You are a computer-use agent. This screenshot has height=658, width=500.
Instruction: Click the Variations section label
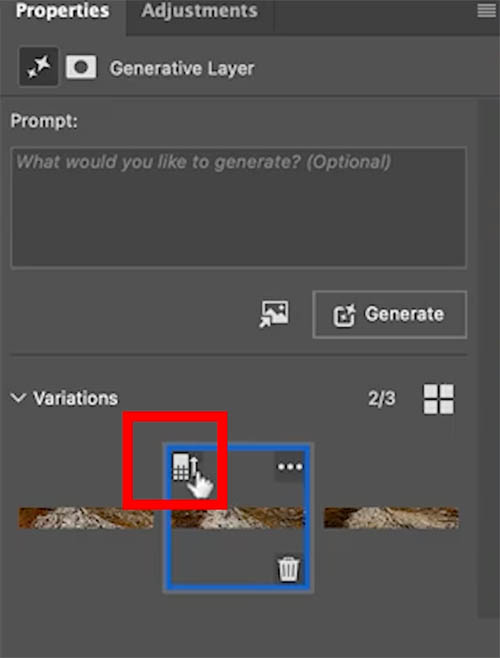coord(76,398)
